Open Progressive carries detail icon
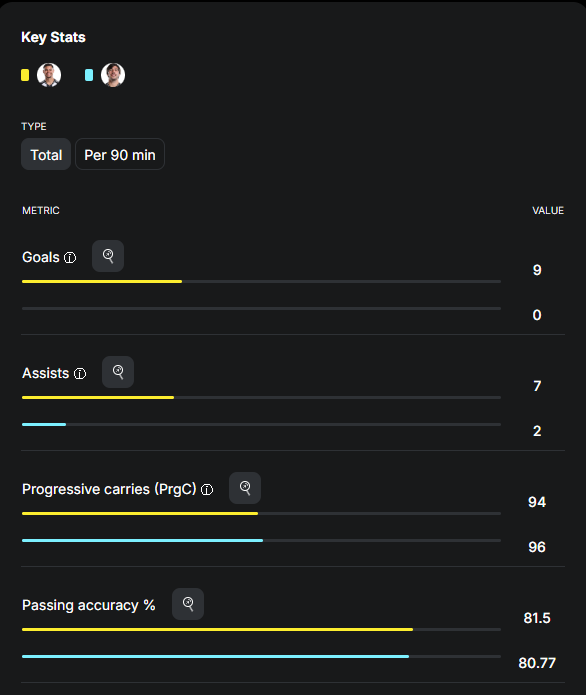 [245, 488]
